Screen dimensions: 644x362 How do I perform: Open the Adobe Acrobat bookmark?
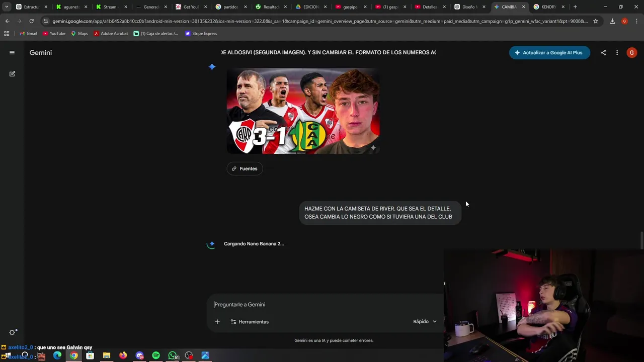(x=111, y=33)
